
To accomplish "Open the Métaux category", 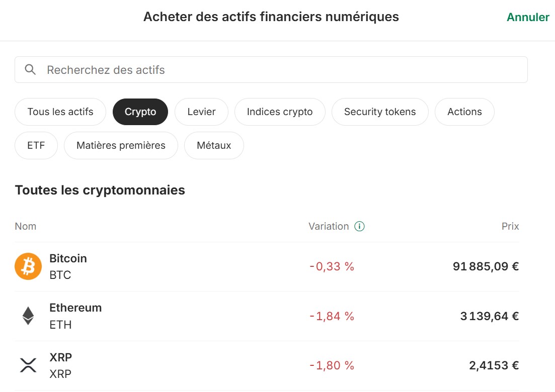I will 214,145.
